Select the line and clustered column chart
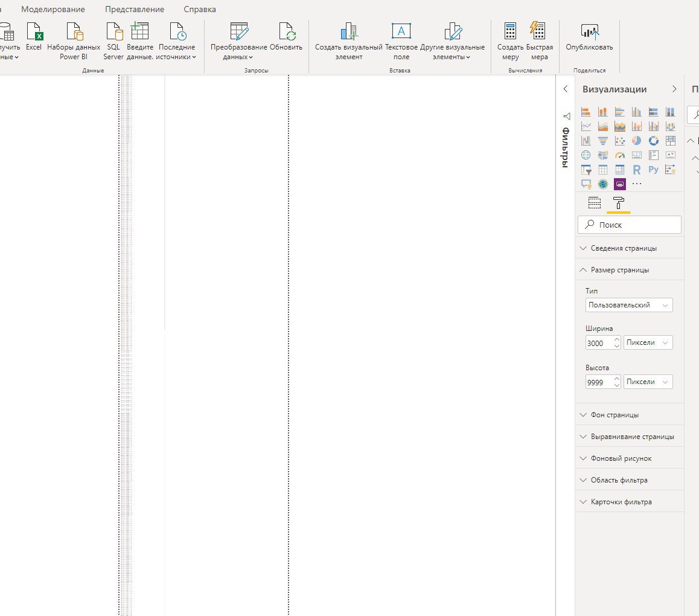699x616 pixels. pos(654,126)
